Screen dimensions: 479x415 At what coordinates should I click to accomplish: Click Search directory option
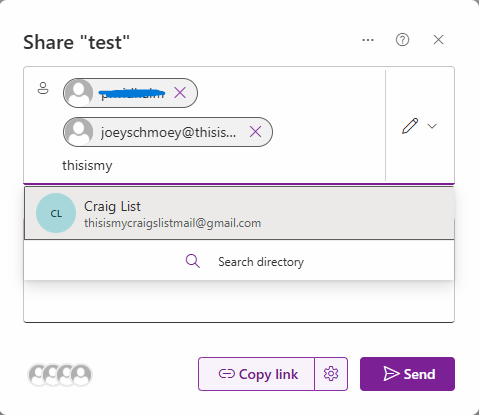click(239, 261)
